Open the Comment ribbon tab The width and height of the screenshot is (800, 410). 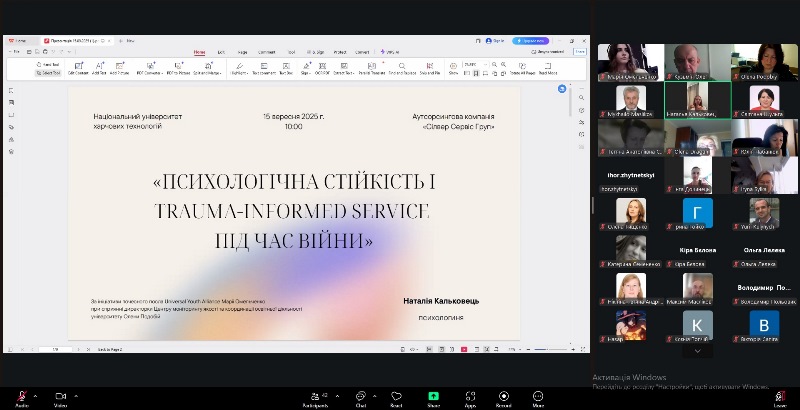tap(267, 52)
